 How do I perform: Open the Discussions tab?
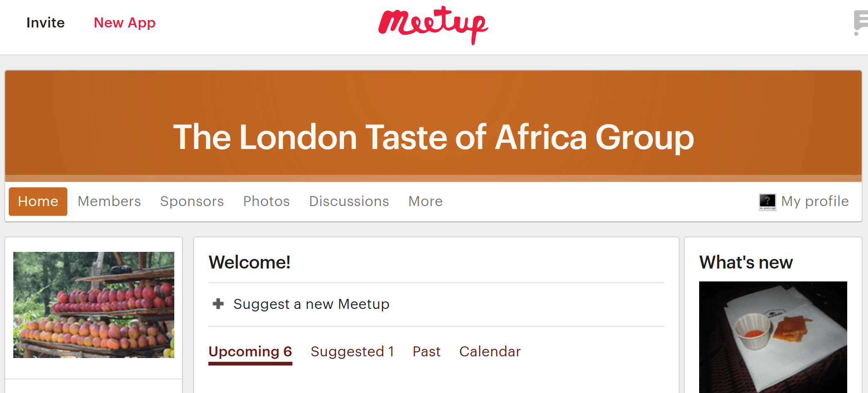point(349,201)
